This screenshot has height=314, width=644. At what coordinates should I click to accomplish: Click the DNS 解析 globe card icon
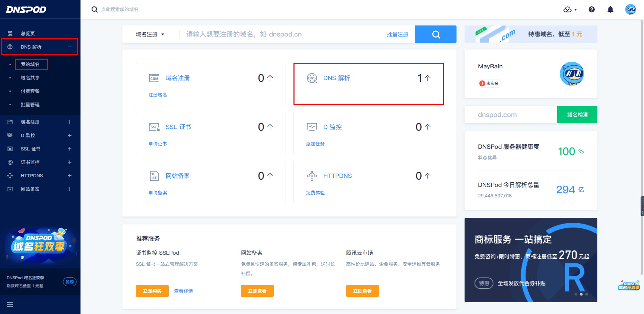[312, 78]
